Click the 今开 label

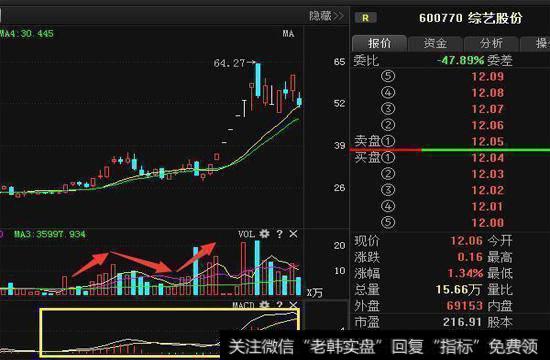[500, 241]
